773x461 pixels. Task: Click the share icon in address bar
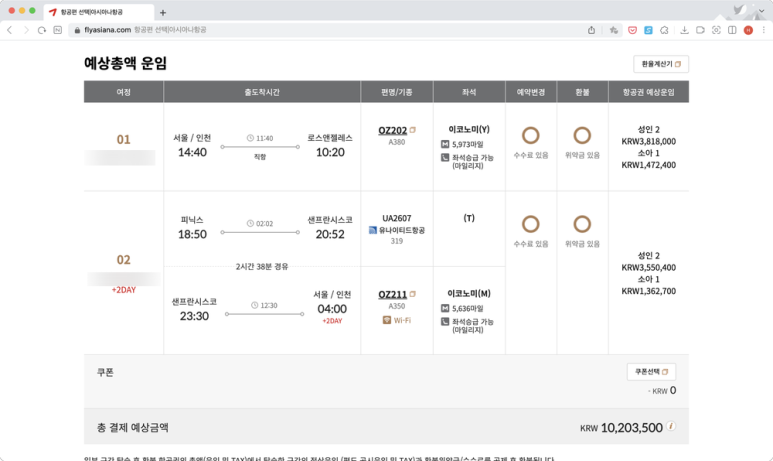pyautogui.click(x=591, y=30)
